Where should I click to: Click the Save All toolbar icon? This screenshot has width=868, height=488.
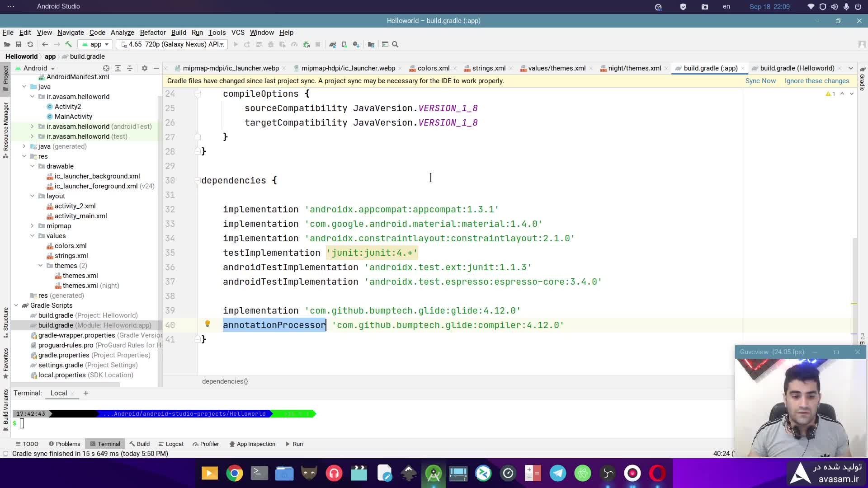(x=19, y=44)
